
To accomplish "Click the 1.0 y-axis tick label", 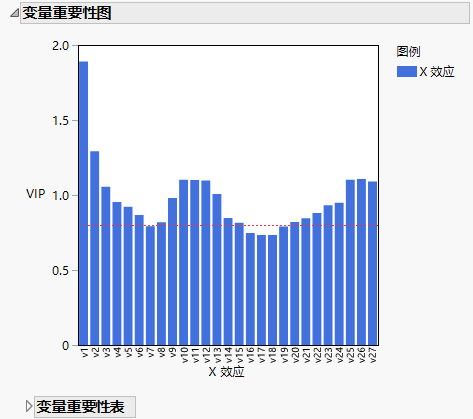I will pos(60,196).
